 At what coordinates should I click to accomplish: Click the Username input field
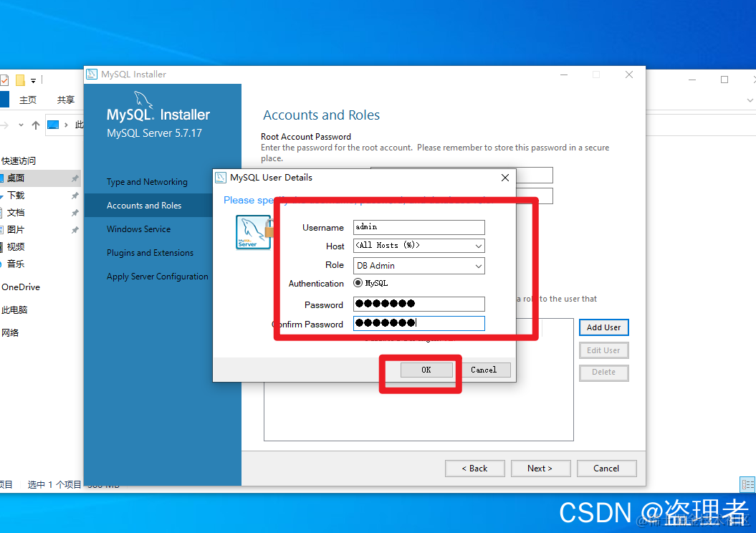pos(418,227)
